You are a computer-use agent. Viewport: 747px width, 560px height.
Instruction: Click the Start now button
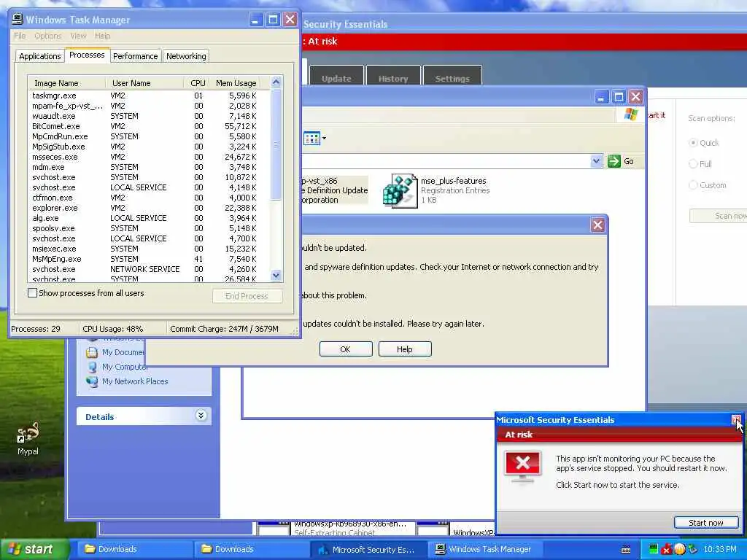coord(706,523)
